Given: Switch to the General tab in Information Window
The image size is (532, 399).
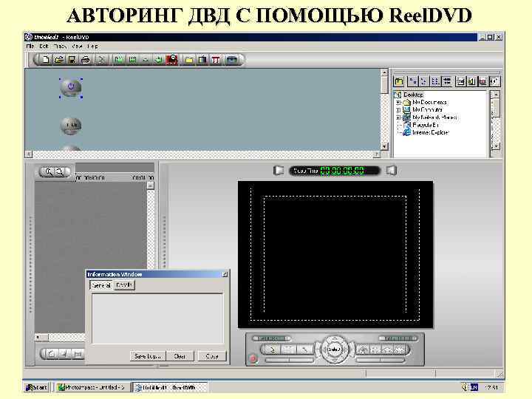Looking at the screenshot, I should [101, 285].
